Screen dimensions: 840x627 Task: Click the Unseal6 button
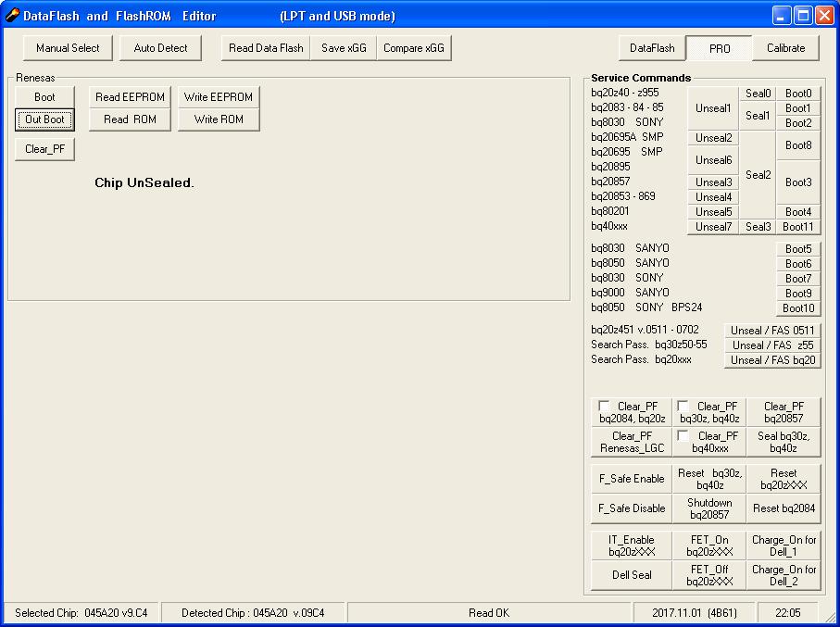[713, 159]
